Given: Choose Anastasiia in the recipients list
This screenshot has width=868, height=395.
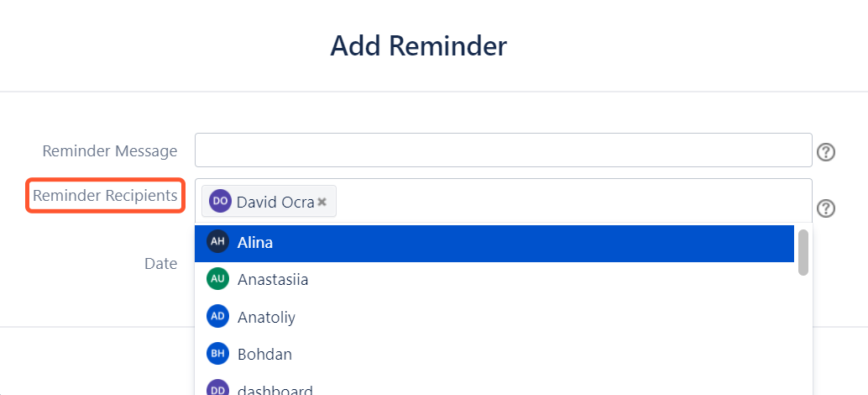Looking at the screenshot, I should [x=273, y=279].
